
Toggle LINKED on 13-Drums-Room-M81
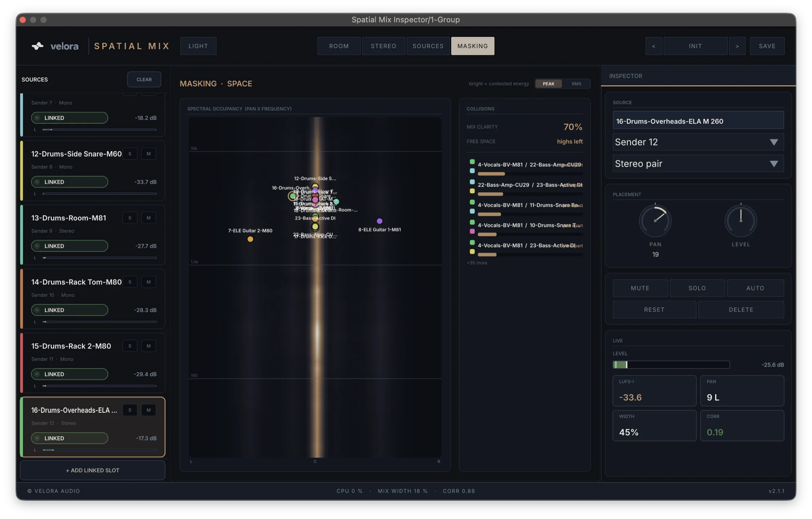[70, 246]
